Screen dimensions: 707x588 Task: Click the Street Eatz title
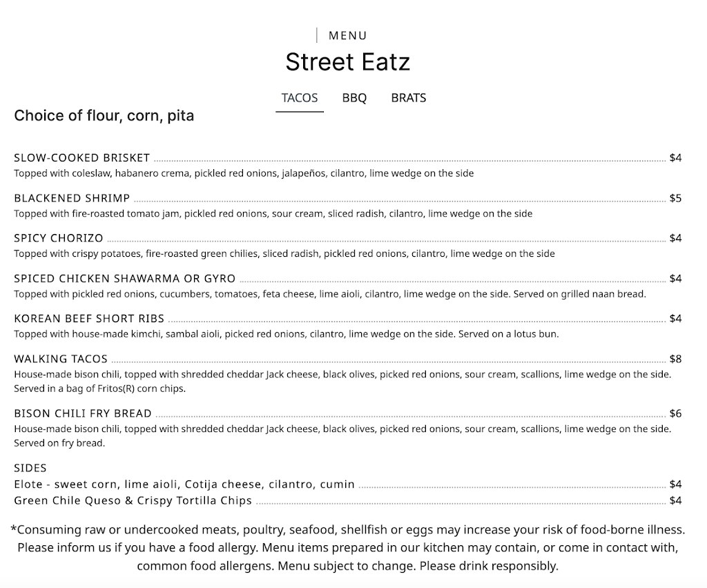pos(347,62)
